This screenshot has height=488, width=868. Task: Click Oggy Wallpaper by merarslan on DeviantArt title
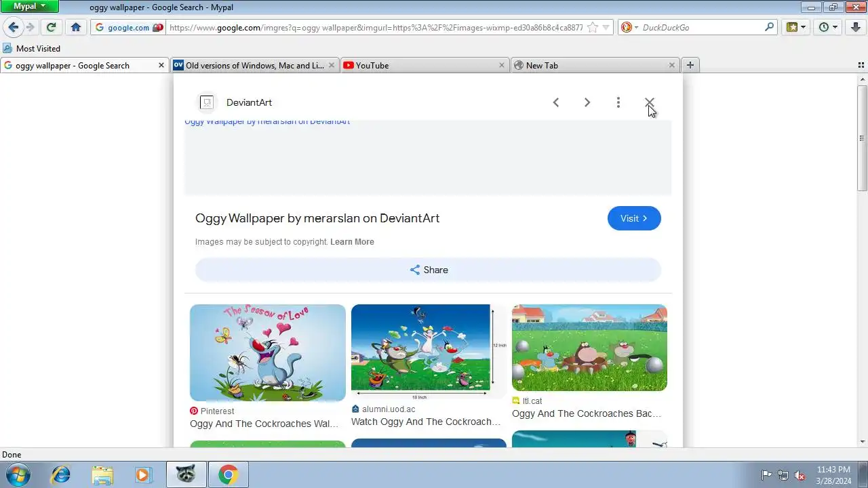click(317, 218)
